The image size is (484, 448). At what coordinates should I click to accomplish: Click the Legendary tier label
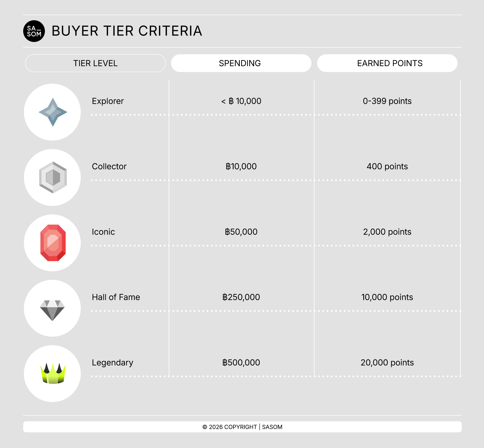point(112,362)
